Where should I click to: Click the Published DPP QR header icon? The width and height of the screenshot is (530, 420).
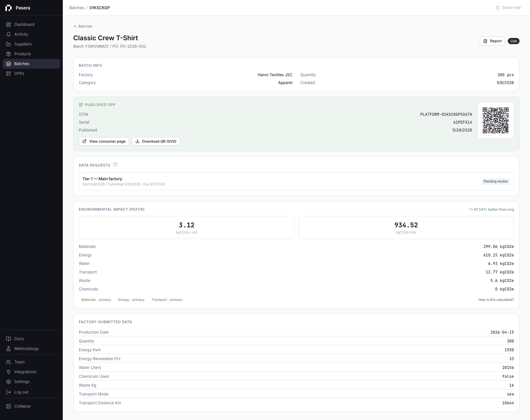point(81,105)
